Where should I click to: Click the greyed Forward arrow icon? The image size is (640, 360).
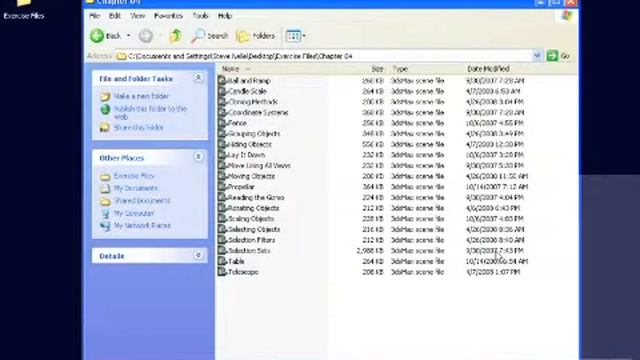tap(145, 36)
